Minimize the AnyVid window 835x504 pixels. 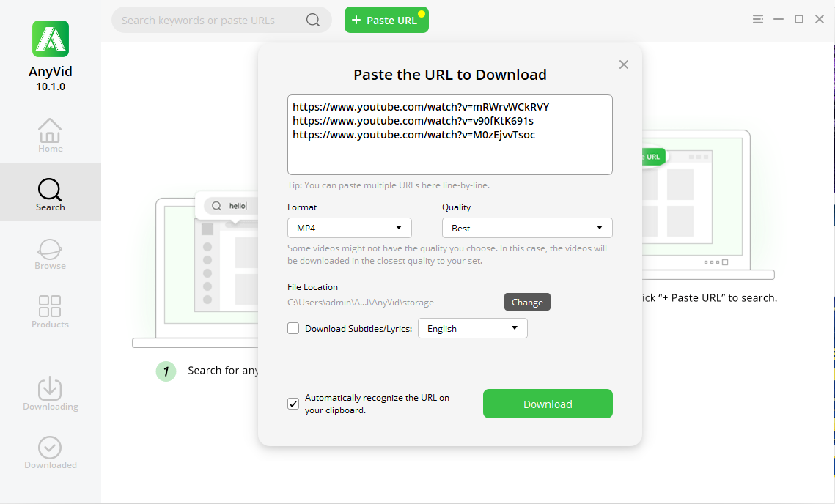[779, 19]
